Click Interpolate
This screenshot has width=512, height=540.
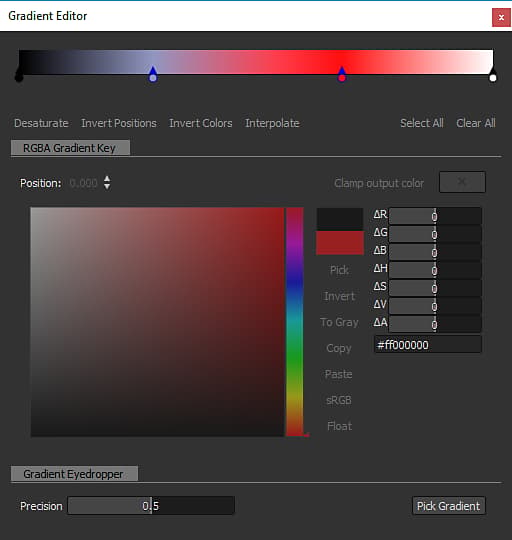coord(272,123)
